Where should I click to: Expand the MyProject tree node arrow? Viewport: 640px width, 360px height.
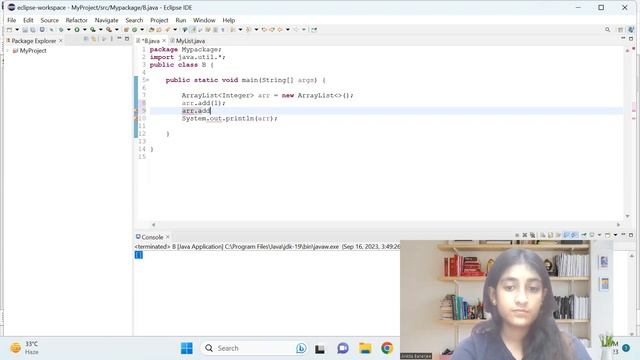pos(8,51)
